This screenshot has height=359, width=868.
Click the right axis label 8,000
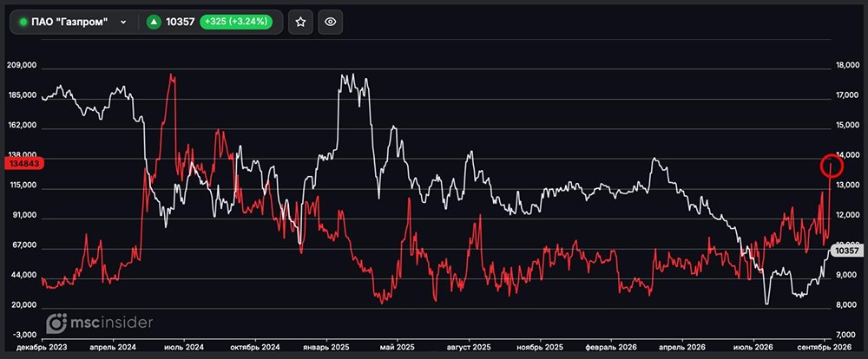pos(845,305)
